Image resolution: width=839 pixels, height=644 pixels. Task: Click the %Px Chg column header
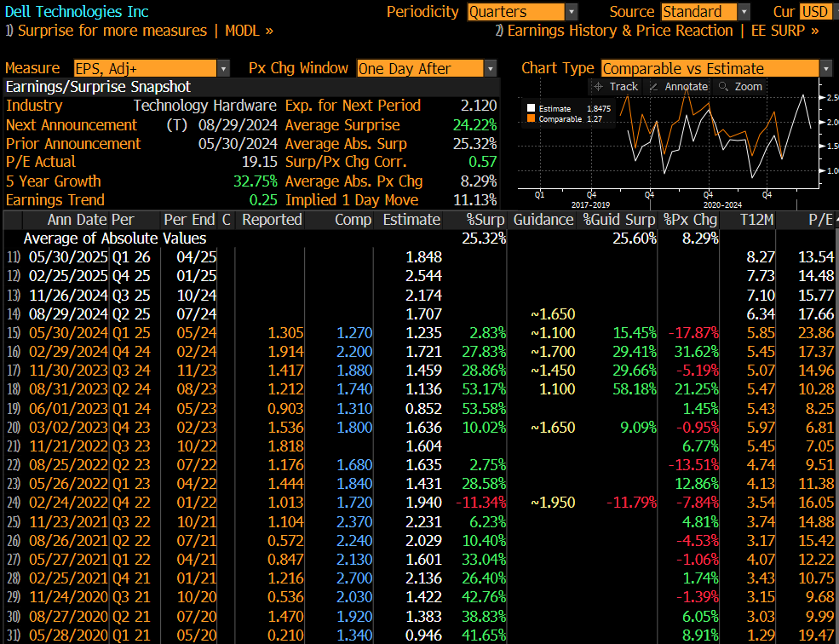tap(690, 220)
